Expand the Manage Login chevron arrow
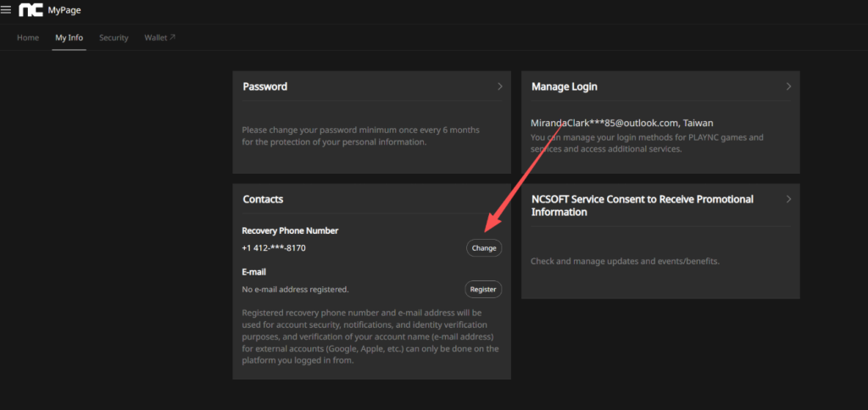This screenshot has width=868, height=410. [788, 86]
